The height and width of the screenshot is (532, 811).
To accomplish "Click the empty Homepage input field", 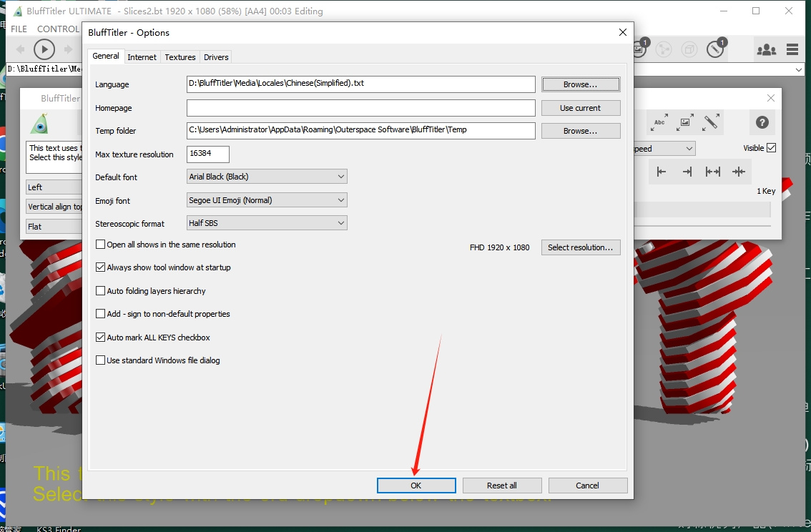I will pyautogui.click(x=360, y=108).
